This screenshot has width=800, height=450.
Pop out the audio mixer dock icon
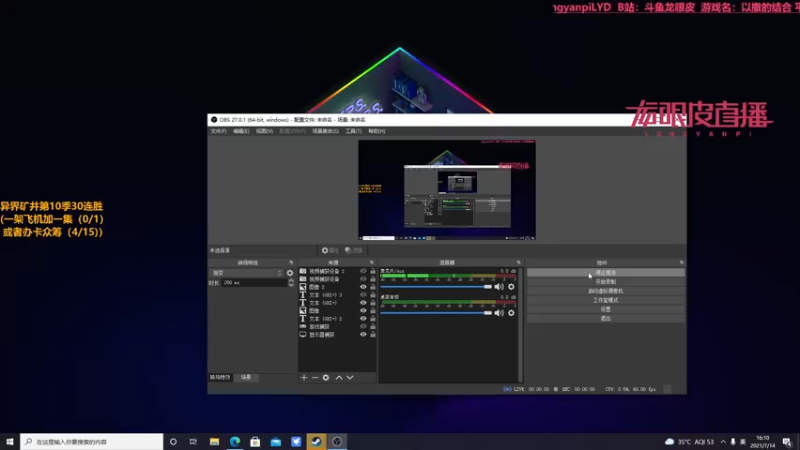[518, 263]
